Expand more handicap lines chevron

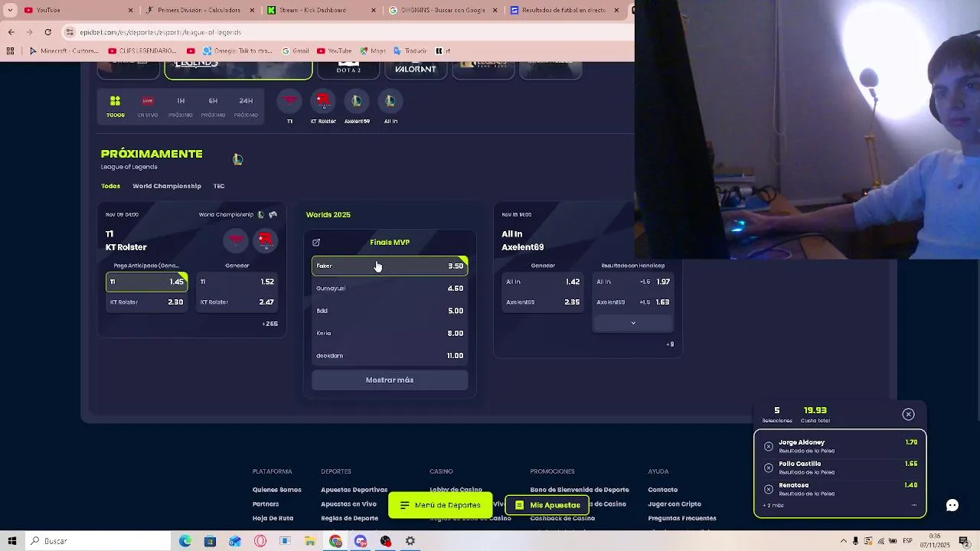point(633,323)
